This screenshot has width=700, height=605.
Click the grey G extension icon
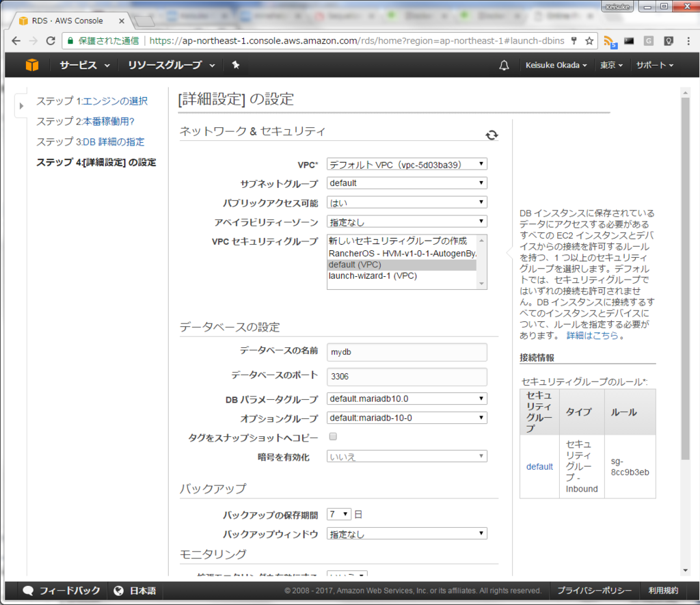tap(649, 40)
